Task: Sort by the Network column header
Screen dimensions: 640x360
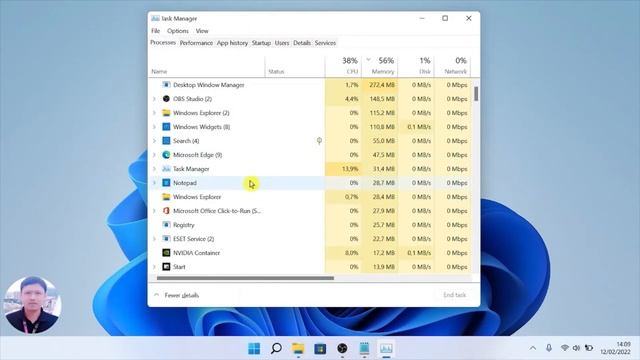Action: point(453,66)
